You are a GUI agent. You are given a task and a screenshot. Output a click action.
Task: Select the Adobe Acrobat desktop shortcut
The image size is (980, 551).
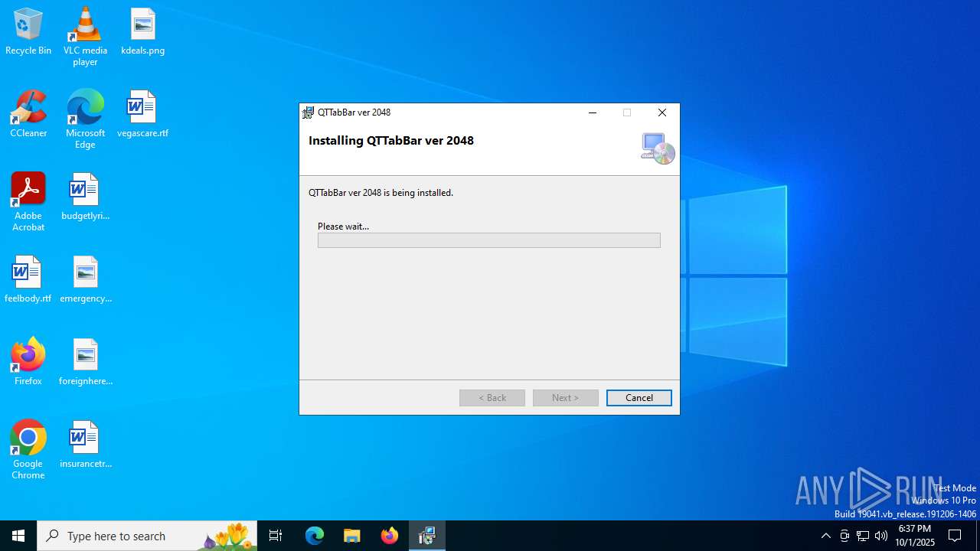tap(28, 202)
